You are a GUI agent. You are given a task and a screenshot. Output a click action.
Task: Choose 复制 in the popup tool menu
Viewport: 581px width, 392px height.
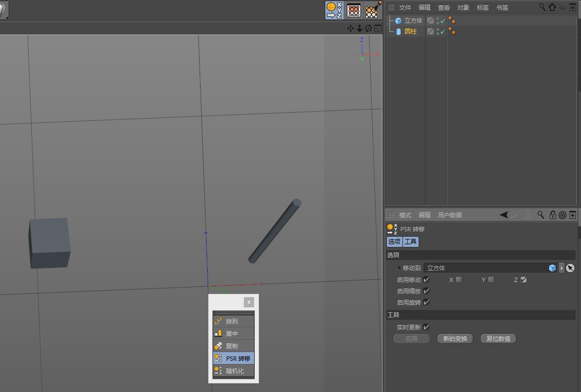234,346
